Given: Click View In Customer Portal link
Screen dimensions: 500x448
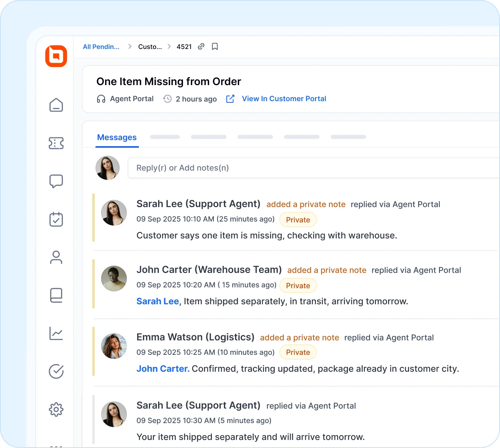Looking at the screenshot, I should tap(284, 99).
